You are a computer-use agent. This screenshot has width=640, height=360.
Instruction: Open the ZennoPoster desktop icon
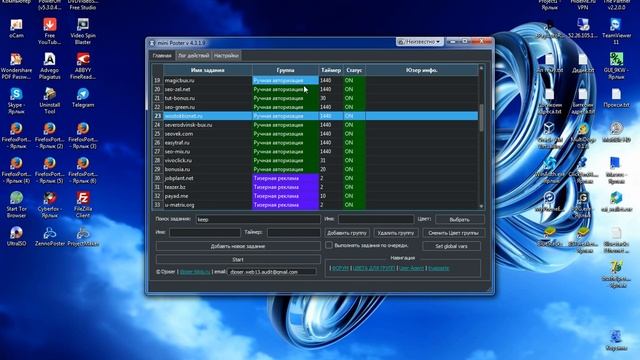(50, 237)
